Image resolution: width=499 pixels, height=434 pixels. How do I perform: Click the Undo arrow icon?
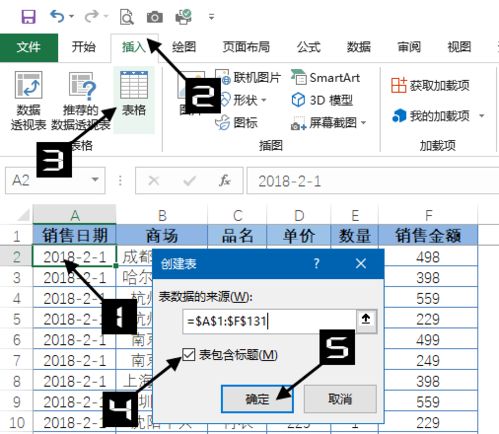57,16
